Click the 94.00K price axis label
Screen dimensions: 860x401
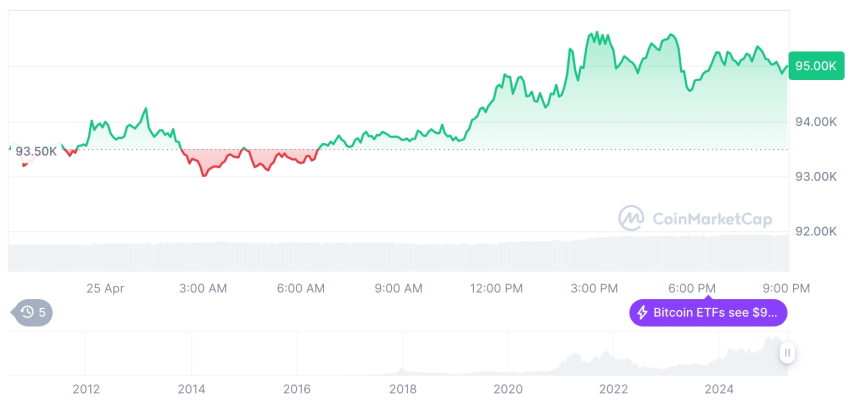(814, 122)
